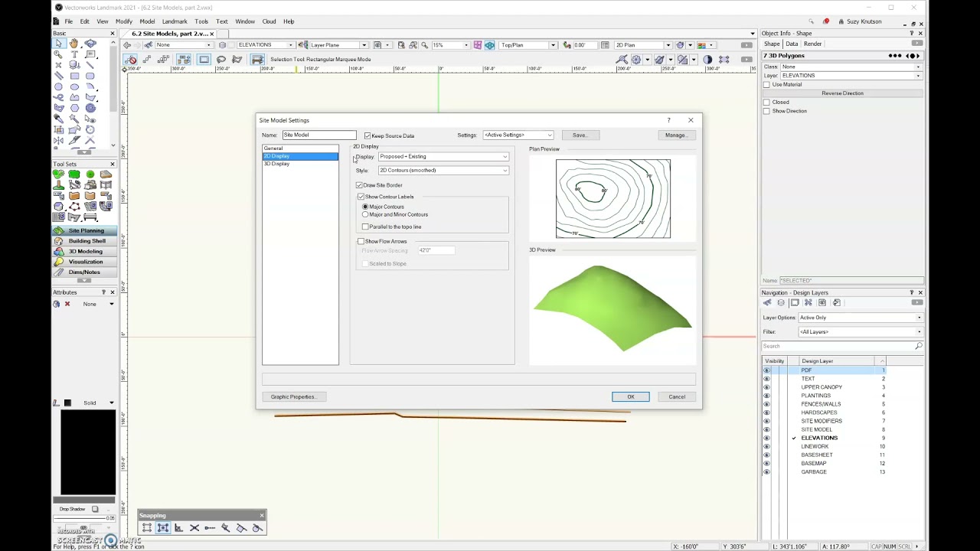The image size is (980, 551).
Task: Select General in settings list
Action: point(300,148)
